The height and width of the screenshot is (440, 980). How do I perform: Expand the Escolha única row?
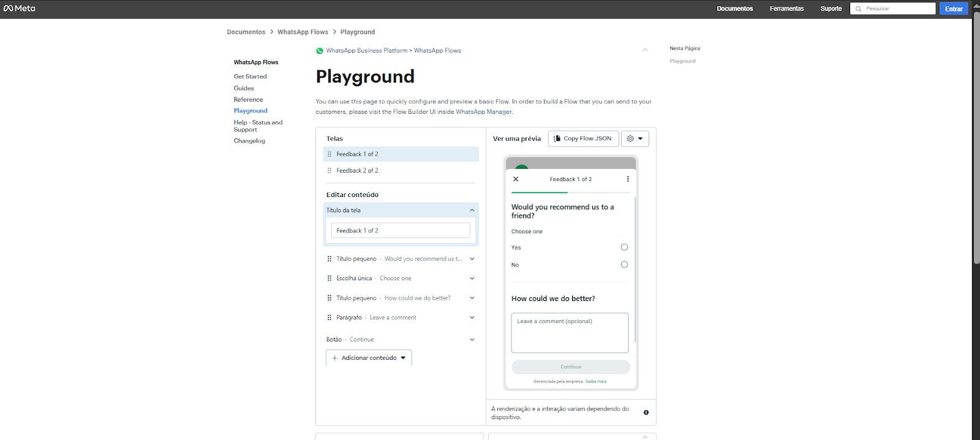coord(472,278)
